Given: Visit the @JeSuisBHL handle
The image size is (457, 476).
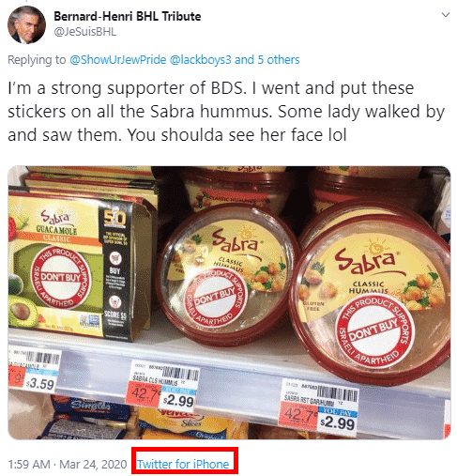Looking at the screenshot, I should tap(85, 32).
